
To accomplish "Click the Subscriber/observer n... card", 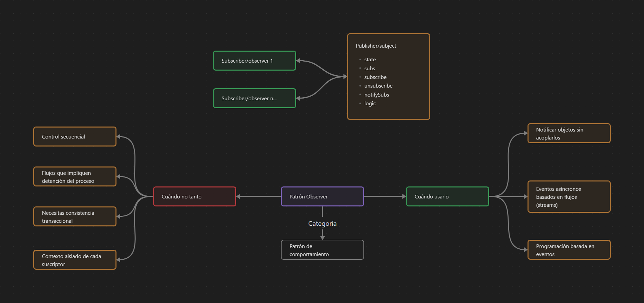I will click(254, 98).
